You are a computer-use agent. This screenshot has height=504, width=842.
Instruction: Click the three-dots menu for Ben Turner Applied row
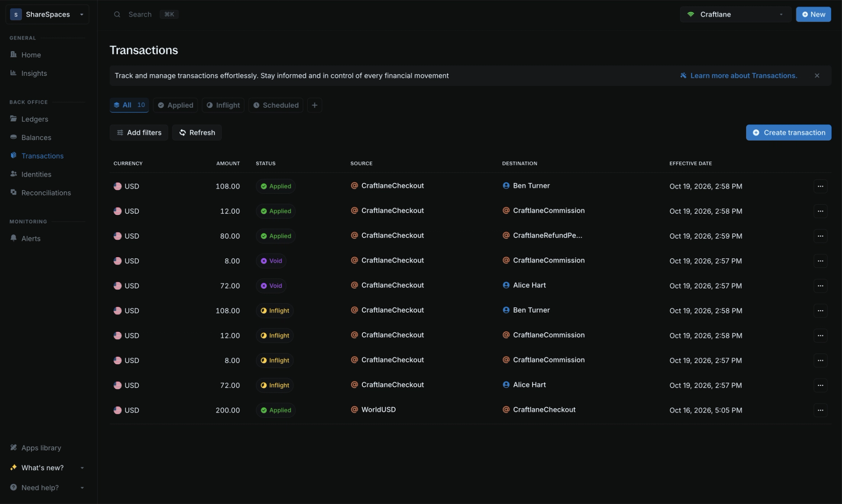coord(820,186)
